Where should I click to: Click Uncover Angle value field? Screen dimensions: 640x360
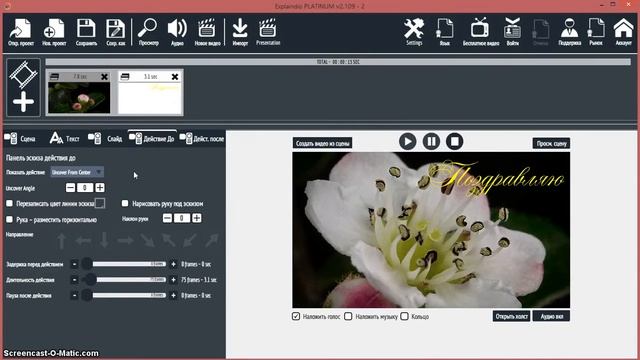(85, 188)
